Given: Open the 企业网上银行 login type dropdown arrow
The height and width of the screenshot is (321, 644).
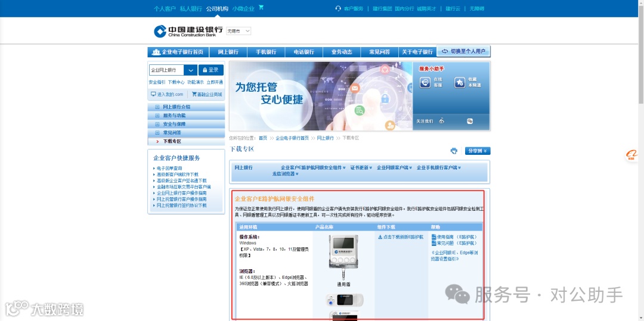Looking at the screenshot, I should click(x=191, y=70).
